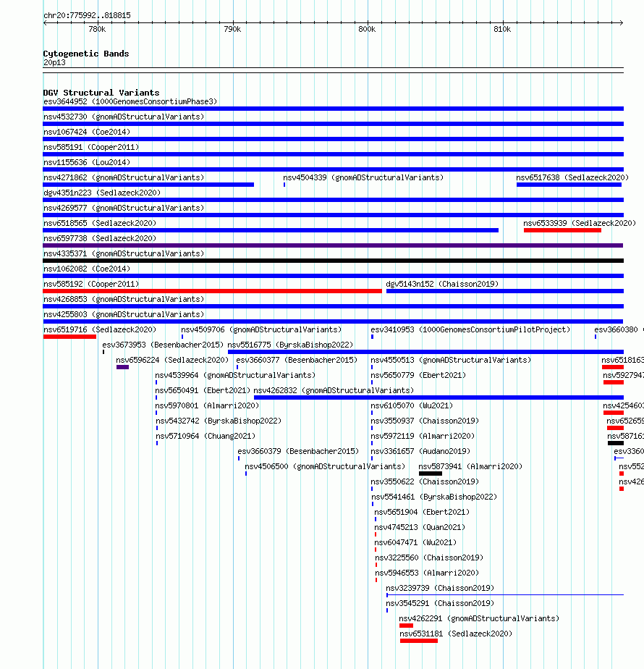Select the 20p13 cytogenetic band label
This screenshot has height=669, width=644.
coord(54,63)
